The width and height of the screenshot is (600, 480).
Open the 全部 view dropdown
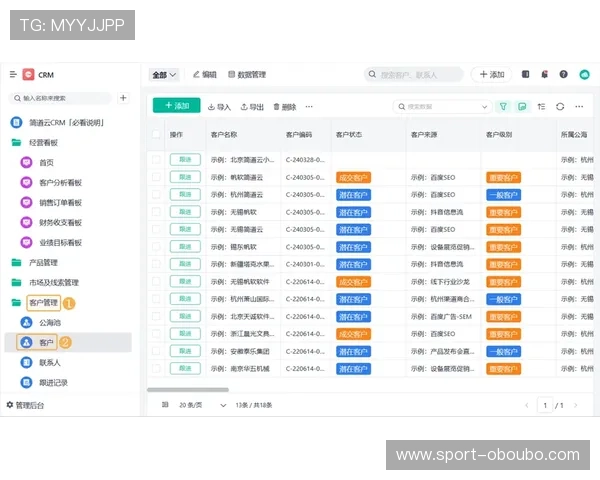pos(164,75)
